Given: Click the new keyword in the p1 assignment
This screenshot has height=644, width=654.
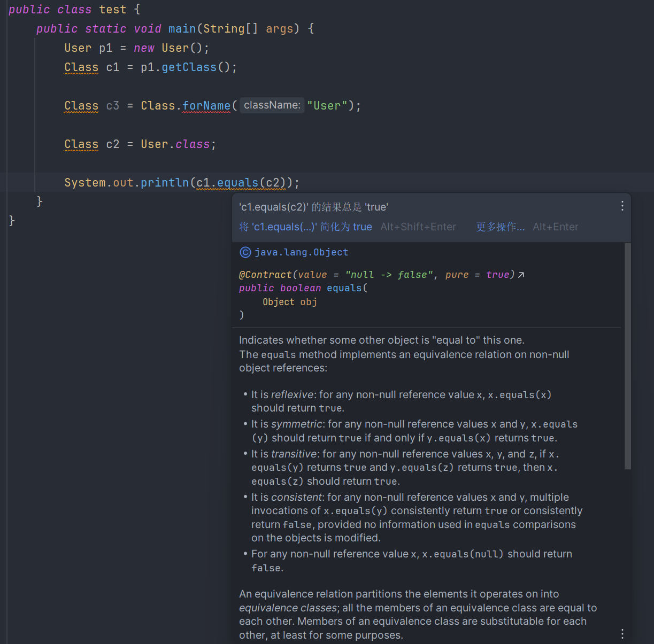Looking at the screenshot, I should [x=144, y=48].
